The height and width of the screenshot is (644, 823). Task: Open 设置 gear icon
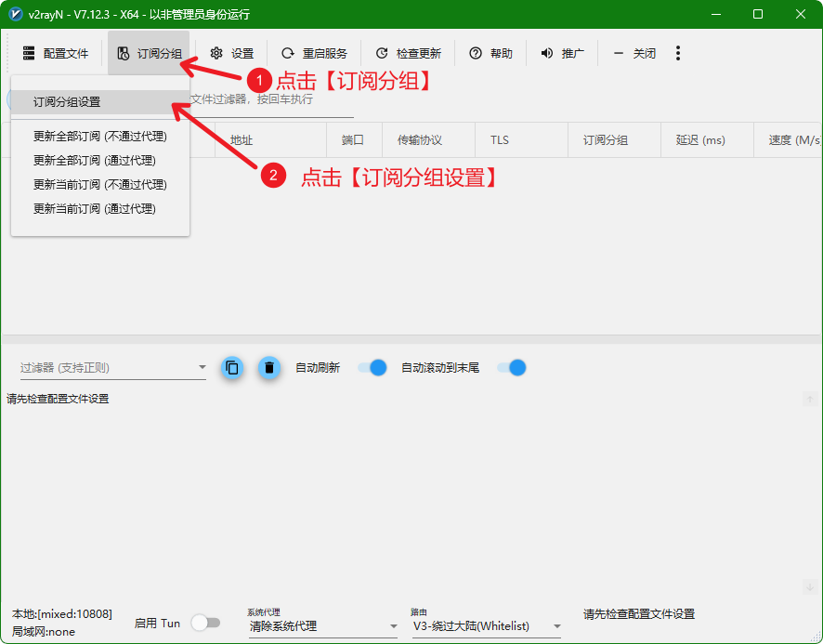[x=216, y=53]
